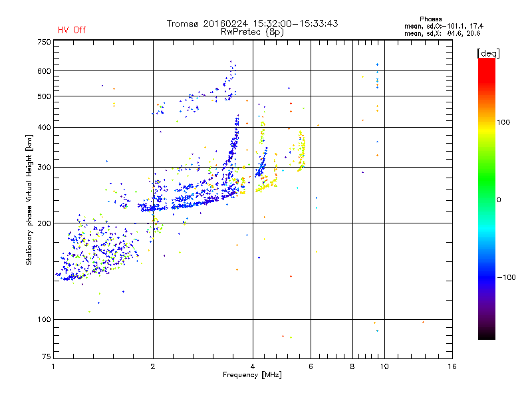Click the x-axis tick label '6'
The image size is (532, 399).
click(311, 366)
